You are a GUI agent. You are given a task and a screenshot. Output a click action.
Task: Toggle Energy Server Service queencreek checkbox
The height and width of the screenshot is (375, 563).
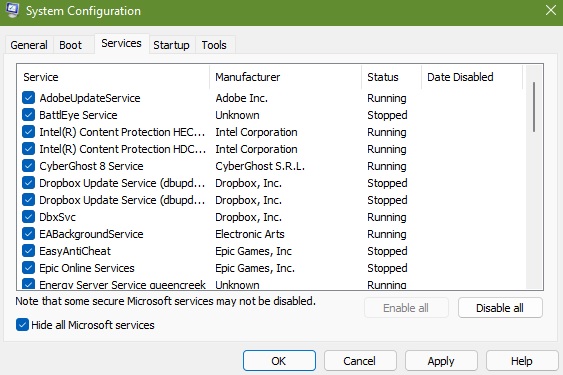[x=28, y=284]
